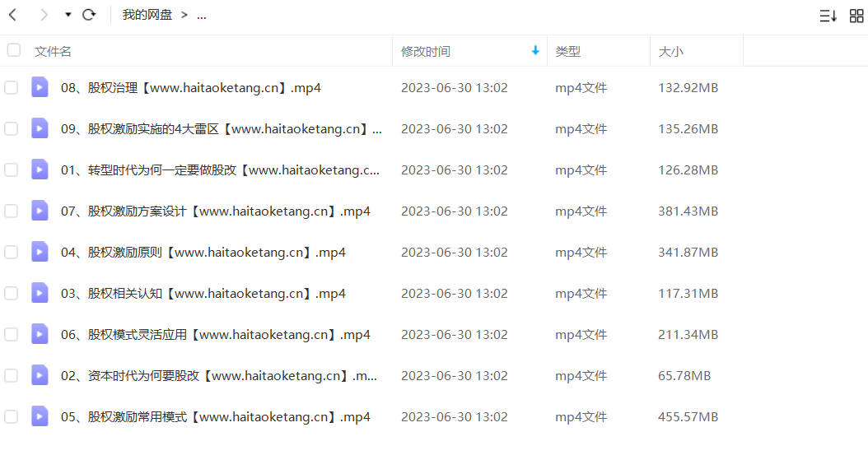Viewport: 868px width, 469px height.
Task: Open the navigation history dropdown arrow
Action: (68, 15)
